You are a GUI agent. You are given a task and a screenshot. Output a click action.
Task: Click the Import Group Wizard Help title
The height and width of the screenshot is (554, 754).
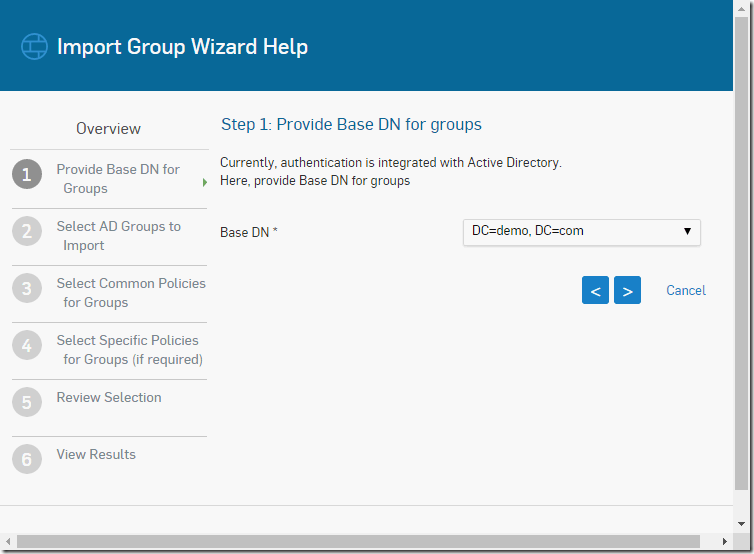point(182,47)
